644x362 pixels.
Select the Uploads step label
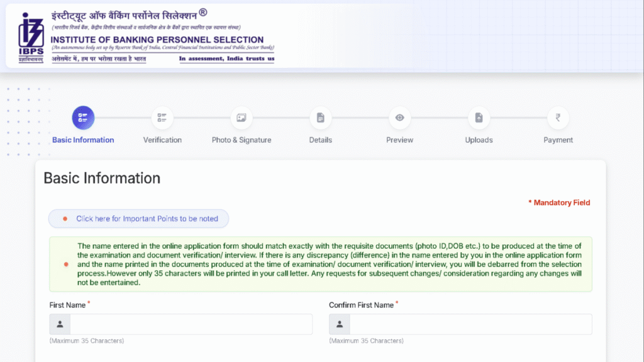(x=479, y=140)
